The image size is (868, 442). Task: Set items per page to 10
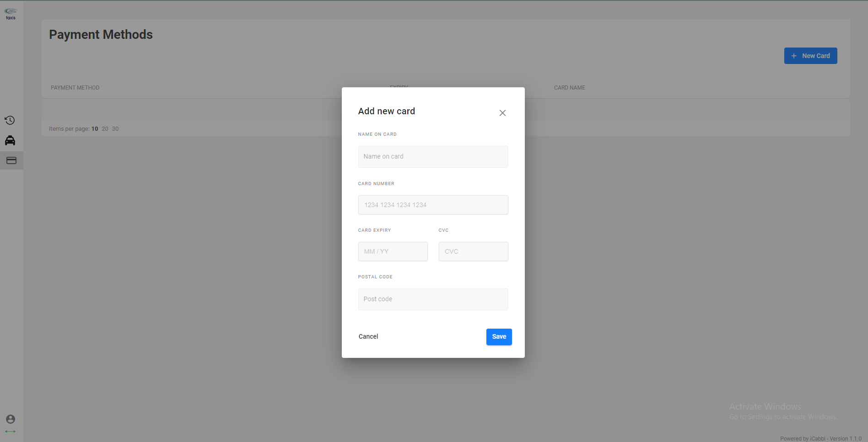95,129
